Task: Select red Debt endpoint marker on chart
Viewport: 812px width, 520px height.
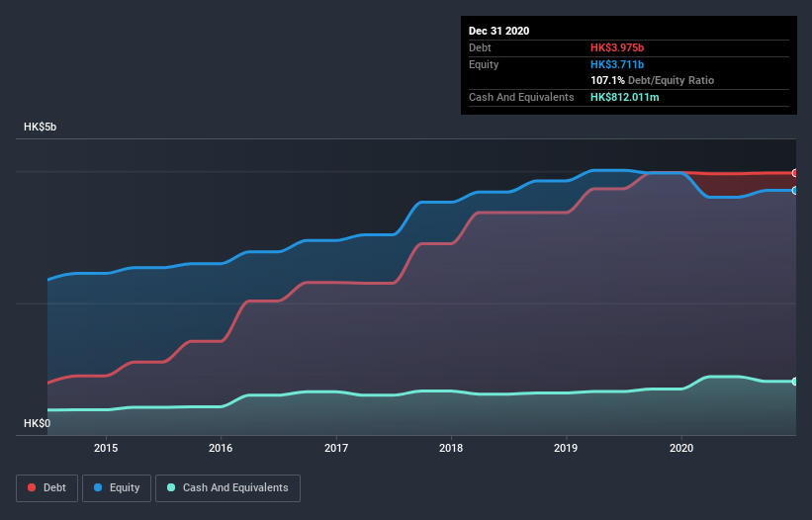Action: tap(795, 173)
